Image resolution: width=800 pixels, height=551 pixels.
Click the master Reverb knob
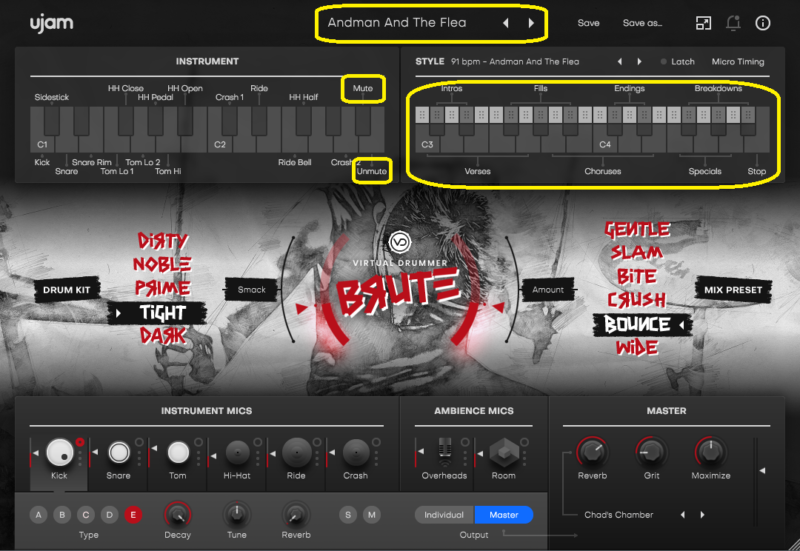592,452
